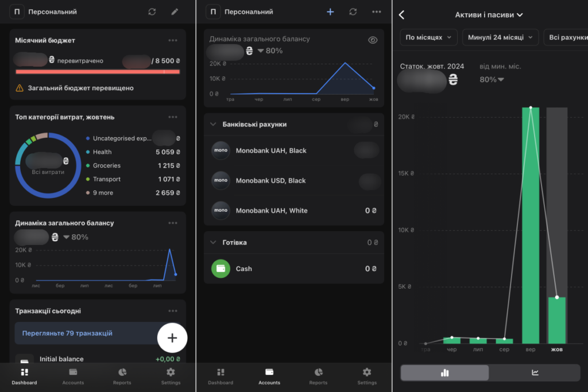Switch to line chart view
The height and width of the screenshot is (392, 588).
pos(535,372)
